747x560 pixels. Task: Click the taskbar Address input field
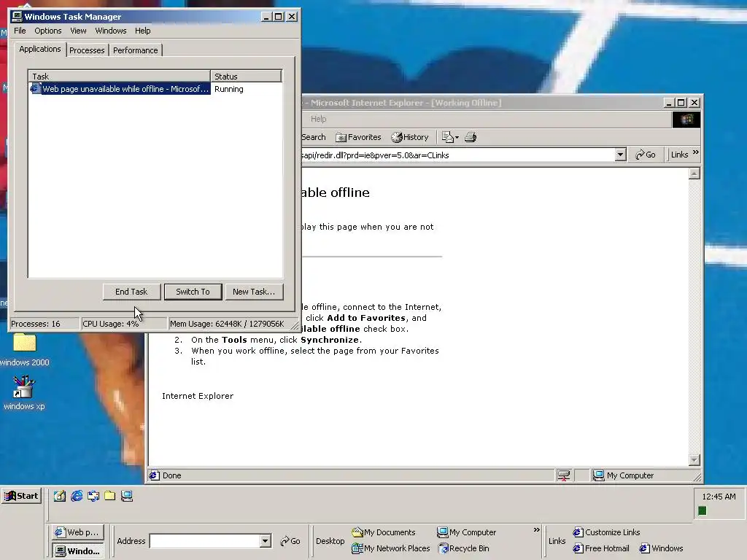click(x=205, y=541)
